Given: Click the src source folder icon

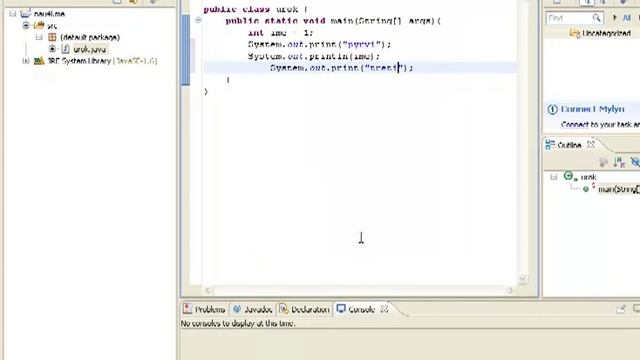Looking at the screenshot, I should (x=39, y=26).
